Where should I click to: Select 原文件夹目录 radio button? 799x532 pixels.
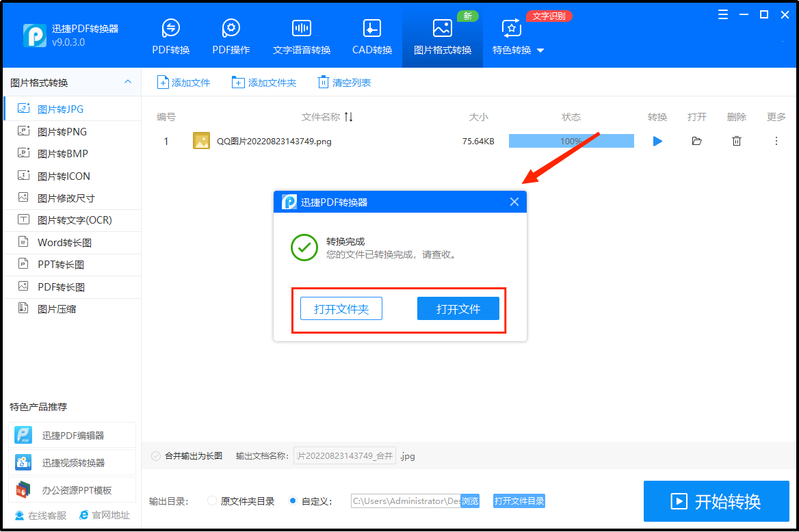tap(212, 501)
